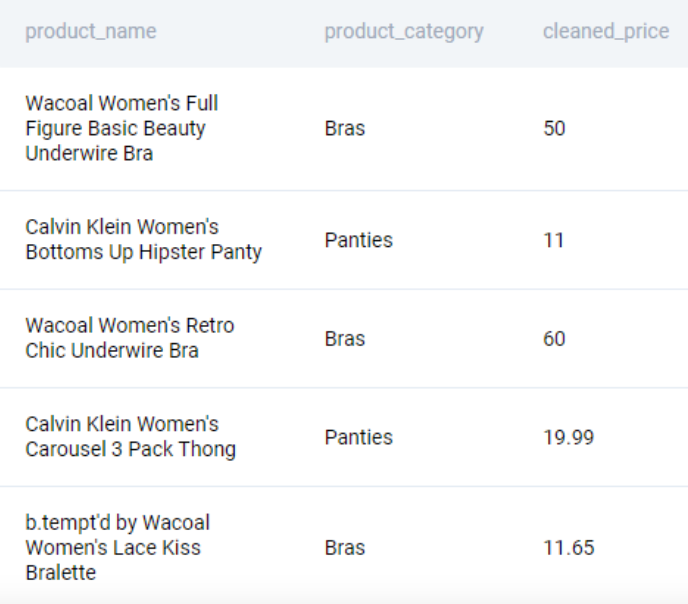Select the price cell showing 11.65

[x=569, y=548]
